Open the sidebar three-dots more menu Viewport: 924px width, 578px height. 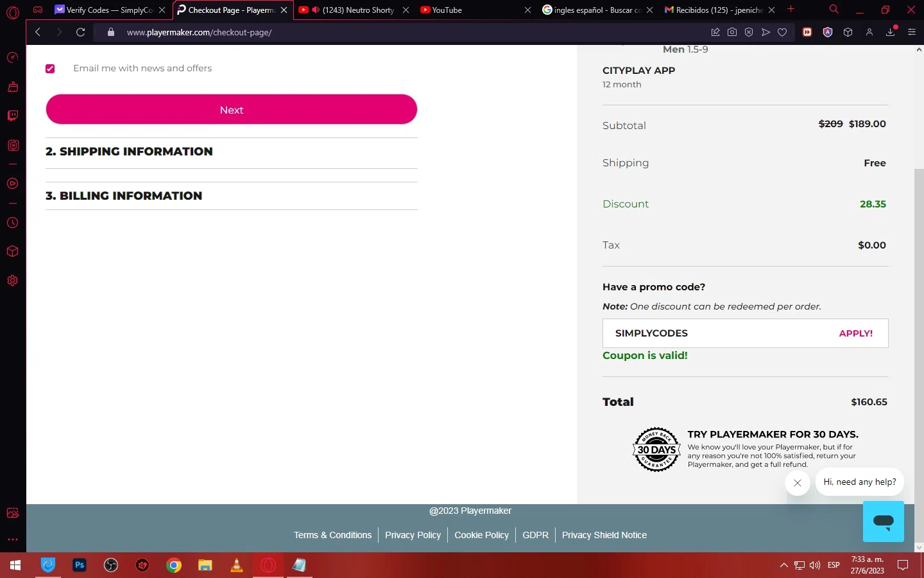[x=13, y=539]
